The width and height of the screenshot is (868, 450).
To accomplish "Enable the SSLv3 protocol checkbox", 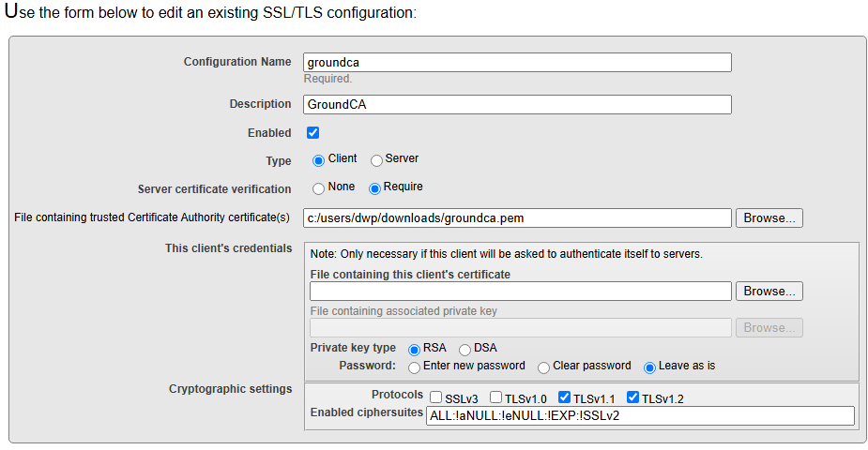I will click(x=436, y=397).
